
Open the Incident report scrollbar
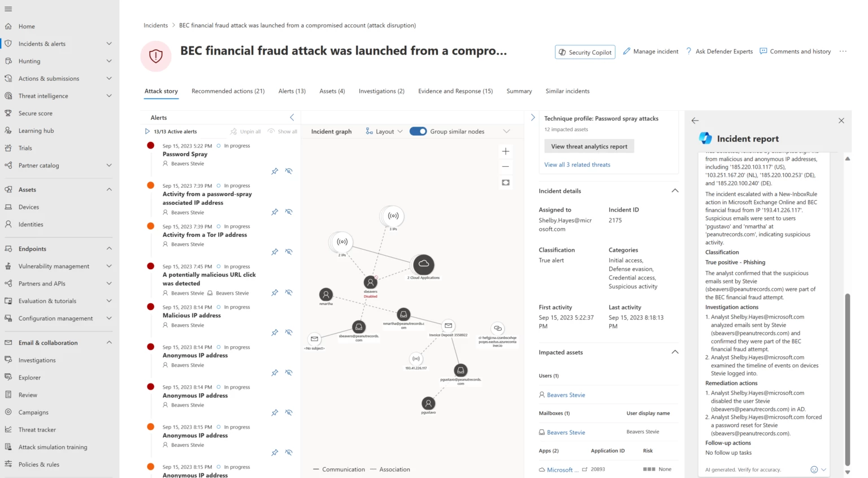pos(847,379)
